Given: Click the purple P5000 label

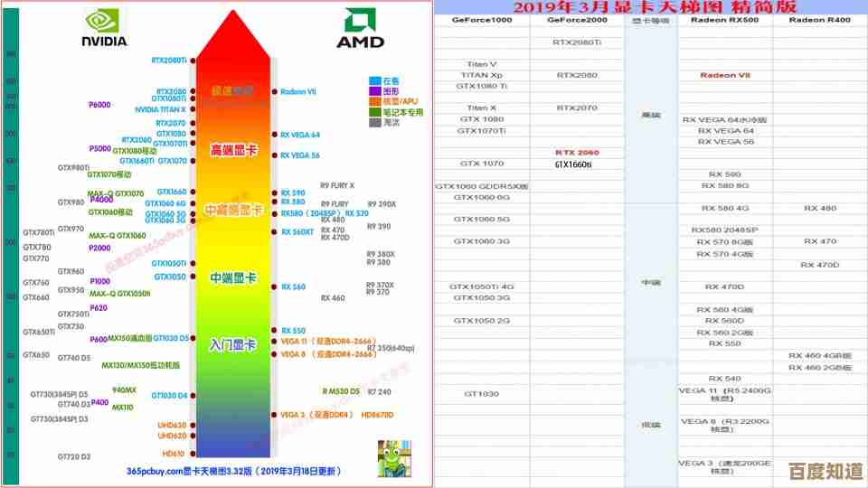Looking at the screenshot, I should (x=100, y=149).
